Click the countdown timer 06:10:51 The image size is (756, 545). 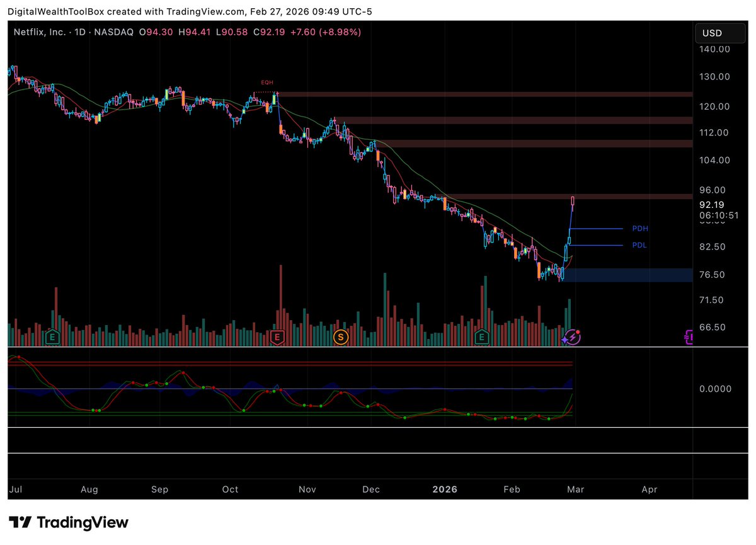tap(719, 215)
